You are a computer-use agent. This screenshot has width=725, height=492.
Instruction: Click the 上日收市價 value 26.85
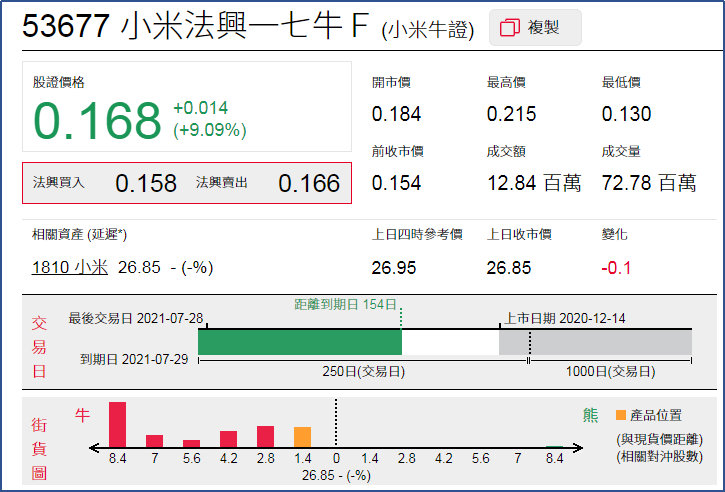click(509, 268)
